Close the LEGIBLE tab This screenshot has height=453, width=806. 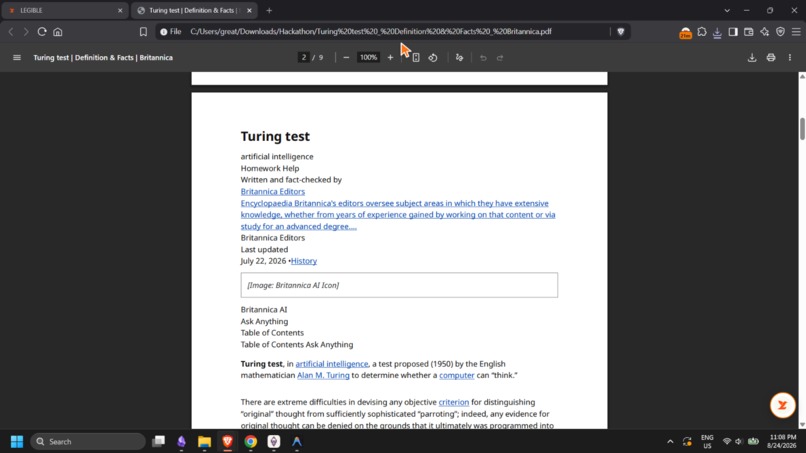120,10
